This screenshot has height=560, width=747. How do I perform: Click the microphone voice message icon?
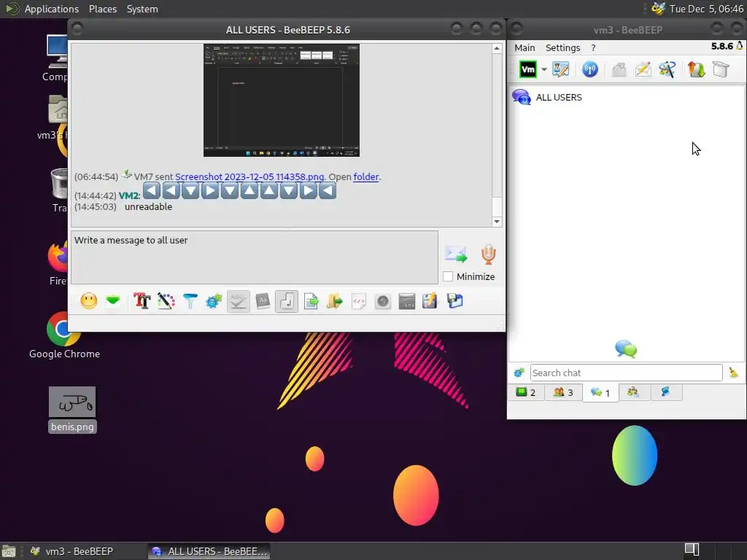(488, 254)
